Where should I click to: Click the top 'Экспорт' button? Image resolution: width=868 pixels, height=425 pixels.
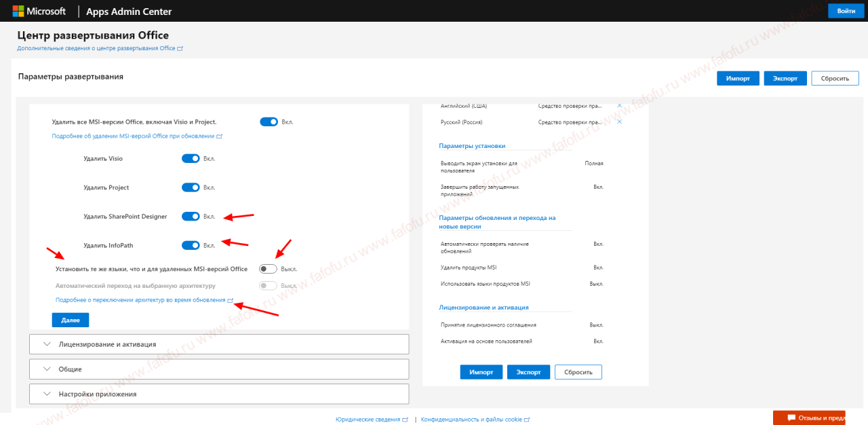[x=785, y=78]
